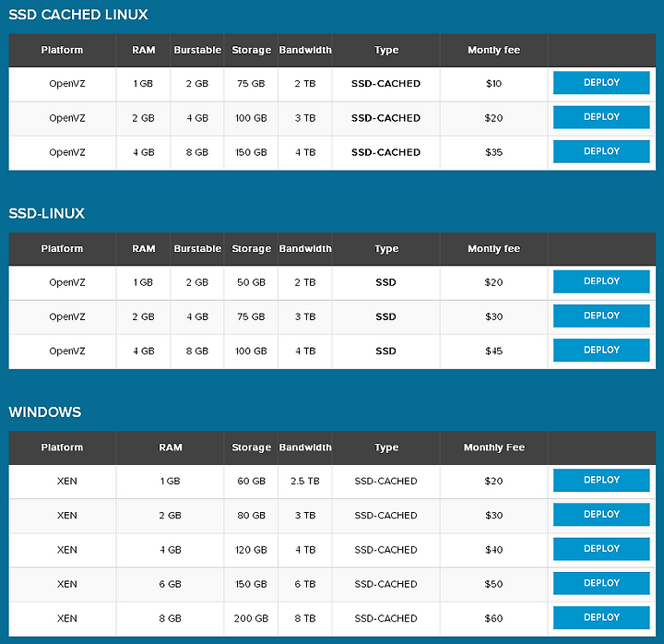This screenshot has width=664, height=644.
Task: Select the $60 price cell
Action: [x=493, y=618]
